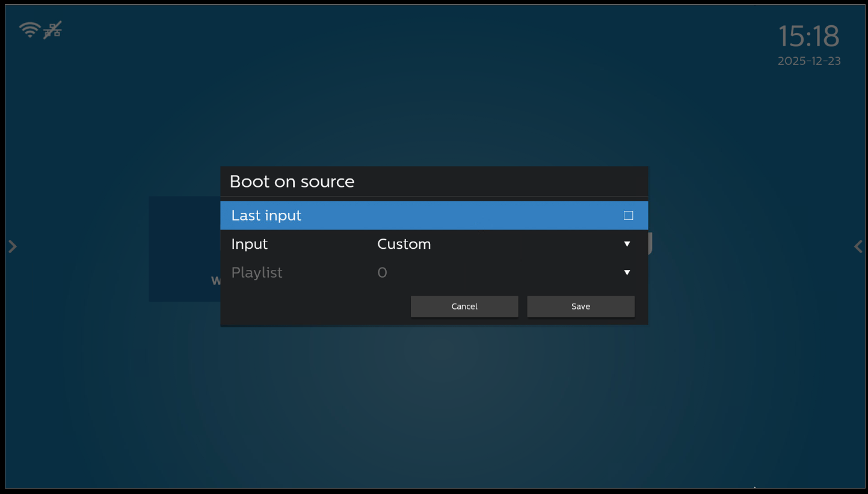Click the small pointer mark at bottom edge

(755, 487)
